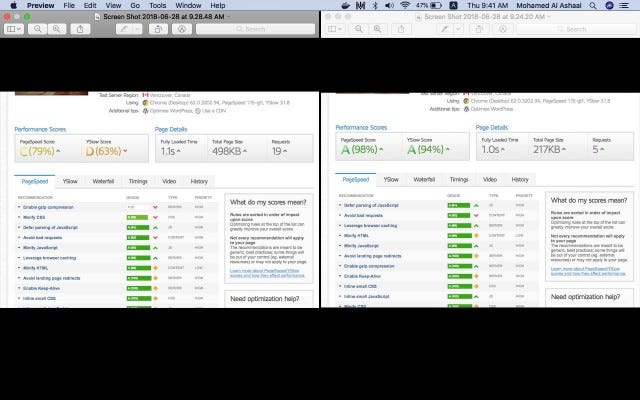Click the Thu 9:41 AM clock
Image resolution: width=640 pixels, height=400 pixels.
tap(487, 5)
